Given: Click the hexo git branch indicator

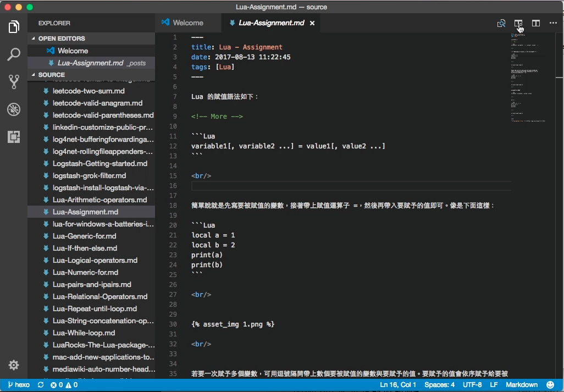Looking at the screenshot, I should pos(19,385).
